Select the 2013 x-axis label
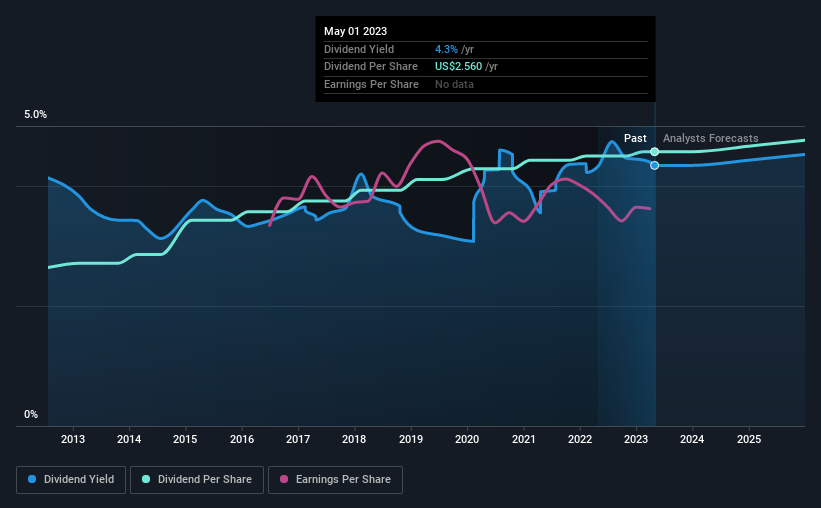 pos(73,439)
